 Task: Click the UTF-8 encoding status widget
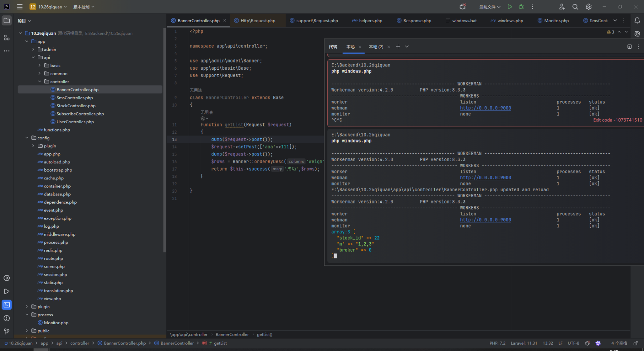click(x=574, y=343)
